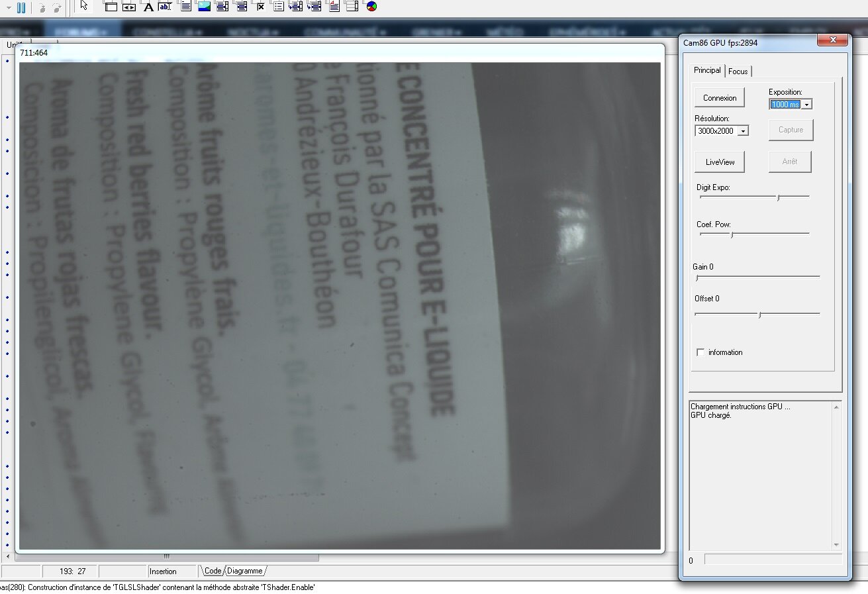Click the TGLSLShader compiler message line
Viewport: 868px width, 594px height.
pyautogui.click(x=158, y=587)
